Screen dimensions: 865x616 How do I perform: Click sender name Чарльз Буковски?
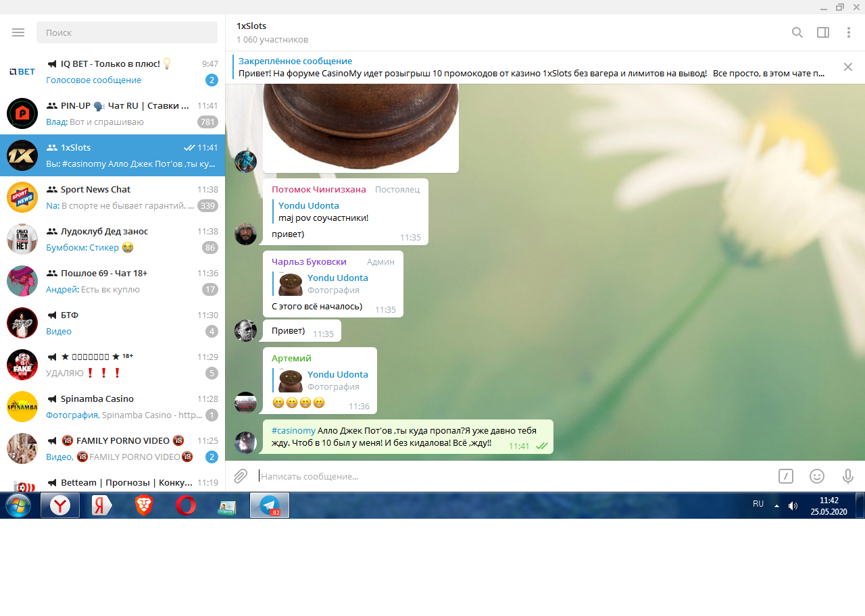[309, 262]
